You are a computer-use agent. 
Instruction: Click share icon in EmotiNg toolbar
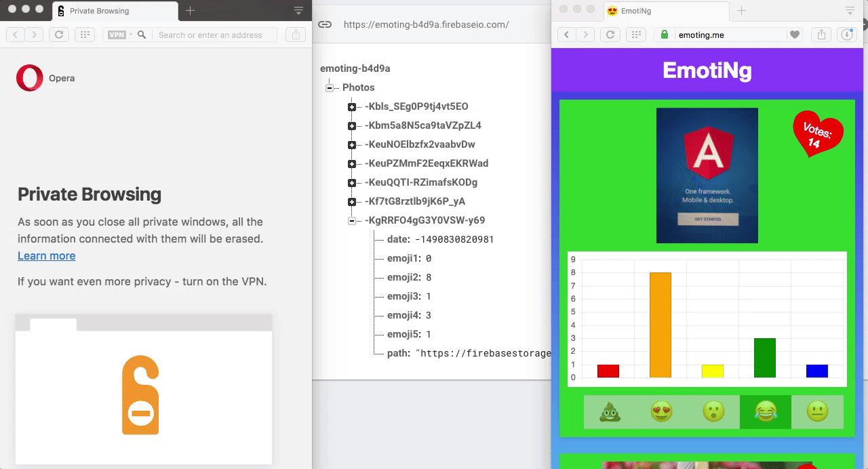[x=821, y=35]
